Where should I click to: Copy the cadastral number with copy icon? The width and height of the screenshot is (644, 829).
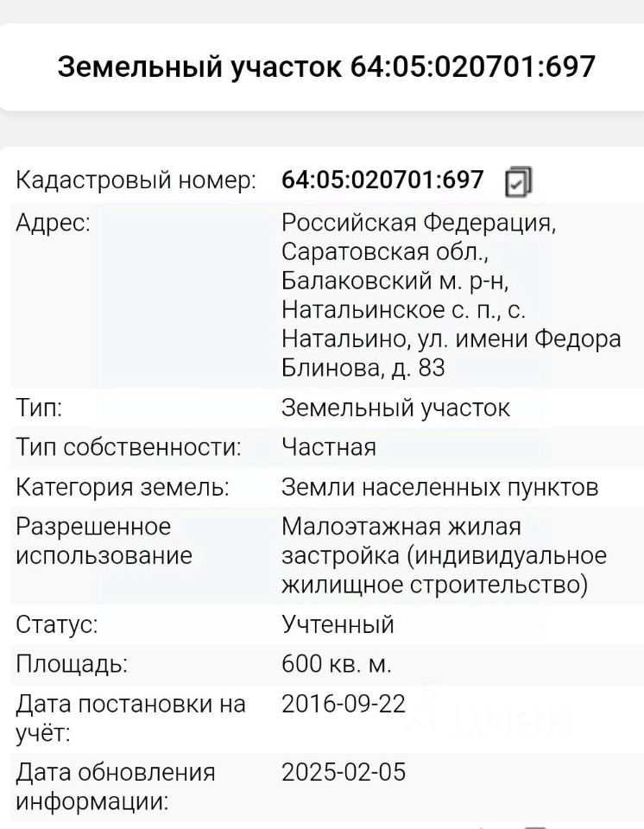tap(518, 182)
